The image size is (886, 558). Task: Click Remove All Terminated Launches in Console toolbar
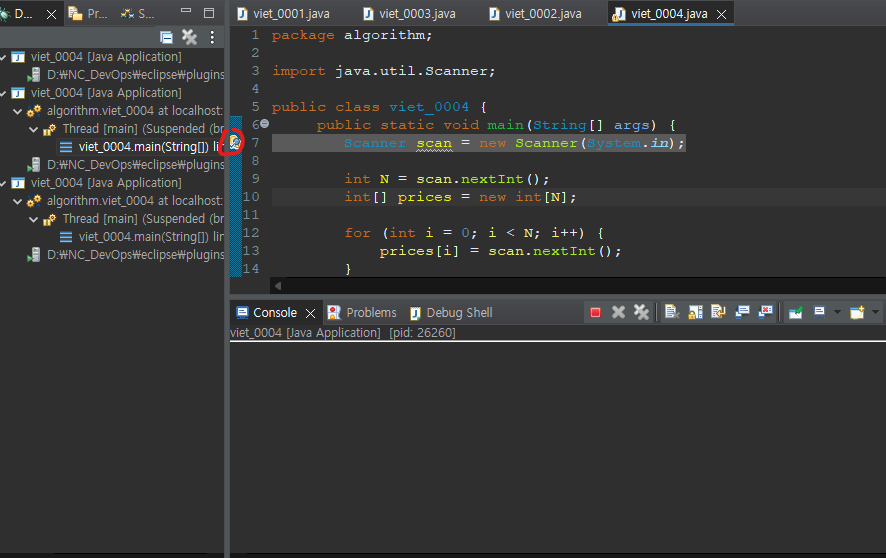pyautogui.click(x=642, y=313)
